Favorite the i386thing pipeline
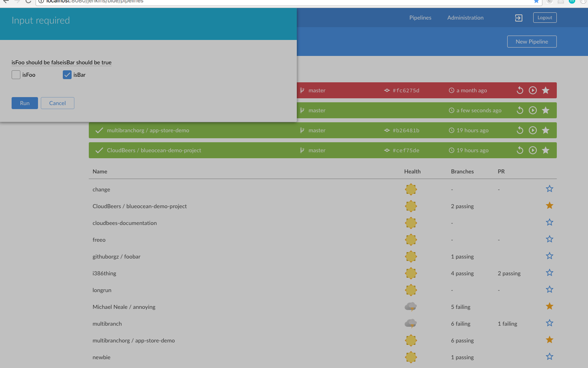This screenshot has height=368, width=588. [x=550, y=273]
